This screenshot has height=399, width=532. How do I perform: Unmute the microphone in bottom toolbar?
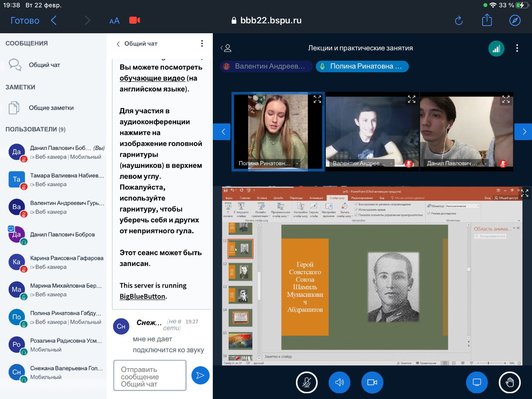pyautogui.click(x=307, y=382)
